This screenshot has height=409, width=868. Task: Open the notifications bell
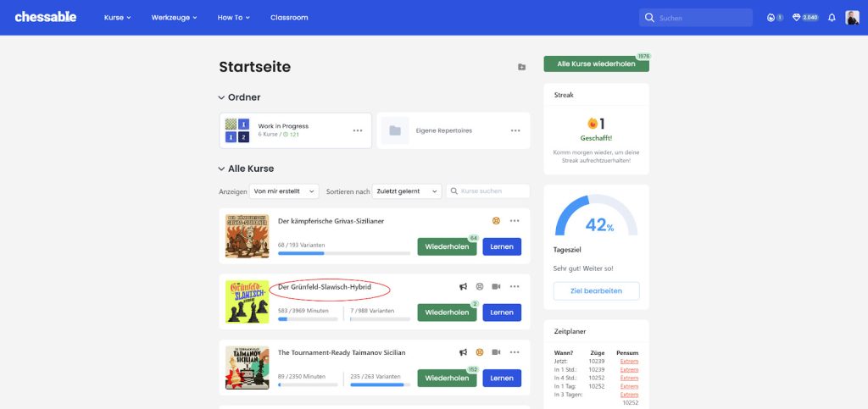(832, 17)
